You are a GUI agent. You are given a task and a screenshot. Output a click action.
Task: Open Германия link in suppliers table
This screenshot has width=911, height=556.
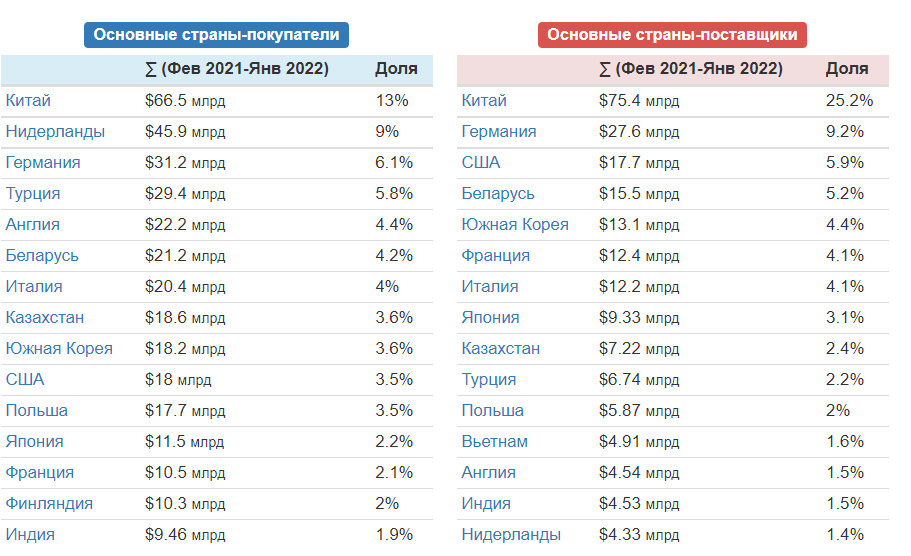pyautogui.click(x=498, y=132)
